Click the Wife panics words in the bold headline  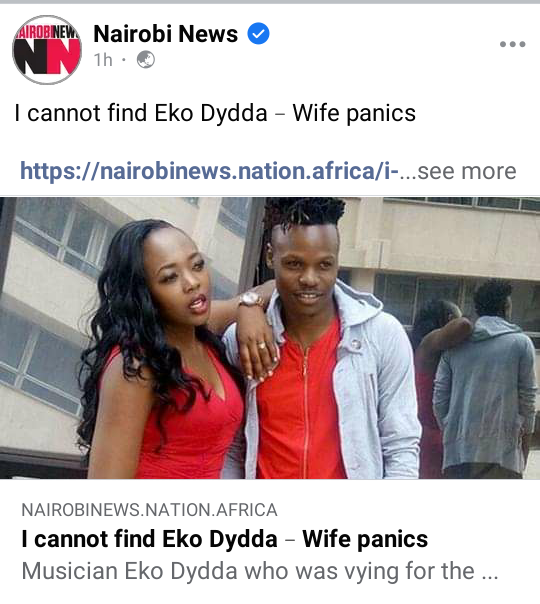coord(365,539)
